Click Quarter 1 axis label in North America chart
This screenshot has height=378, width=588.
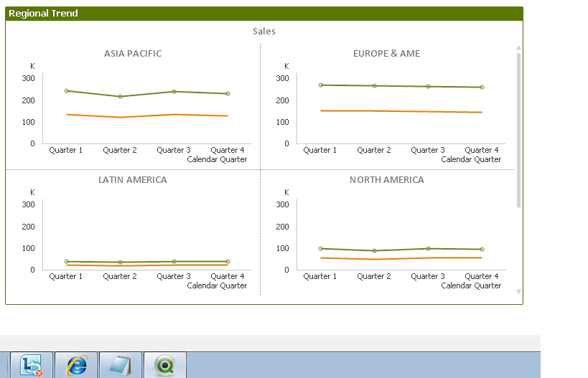320,276
